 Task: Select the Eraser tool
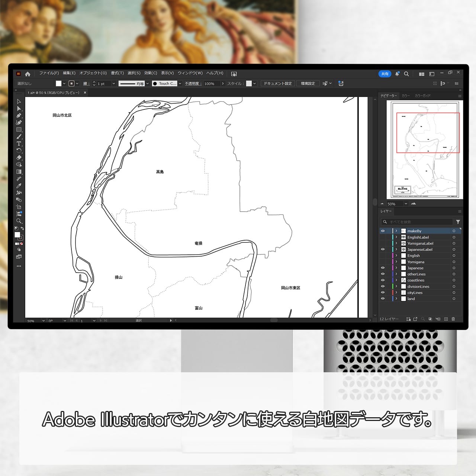click(x=19, y=158)
